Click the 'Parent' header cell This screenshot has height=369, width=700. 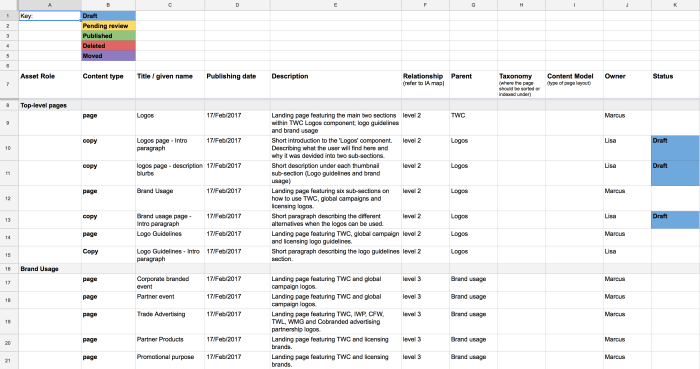(x=474, y=84)
